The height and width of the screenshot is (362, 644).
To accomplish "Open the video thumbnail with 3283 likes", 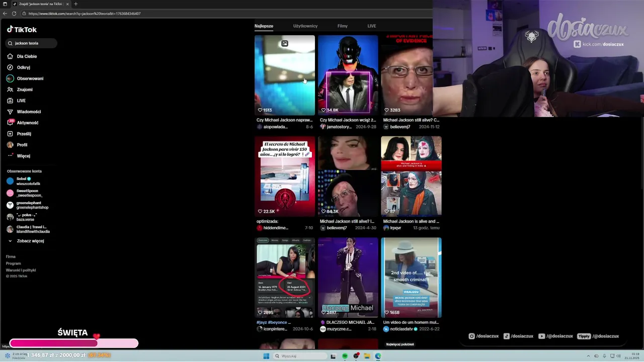I will point(407,75).
